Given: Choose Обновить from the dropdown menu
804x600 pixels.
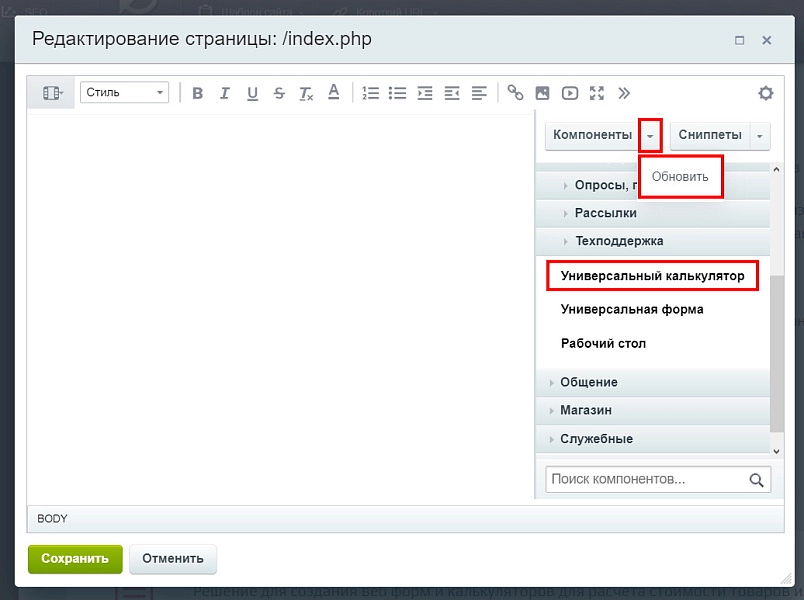Looking at the screenshot, I should [680, 176].
